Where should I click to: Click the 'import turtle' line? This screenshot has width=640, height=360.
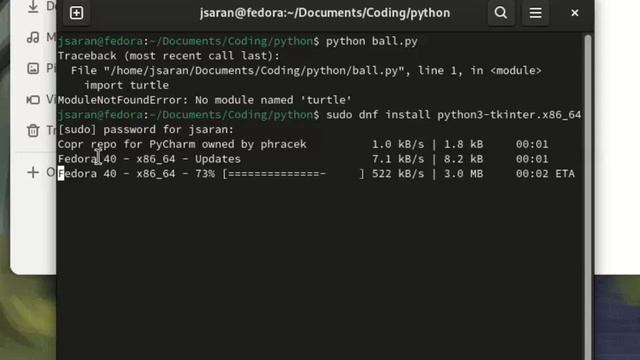click(x=126, y=85)
